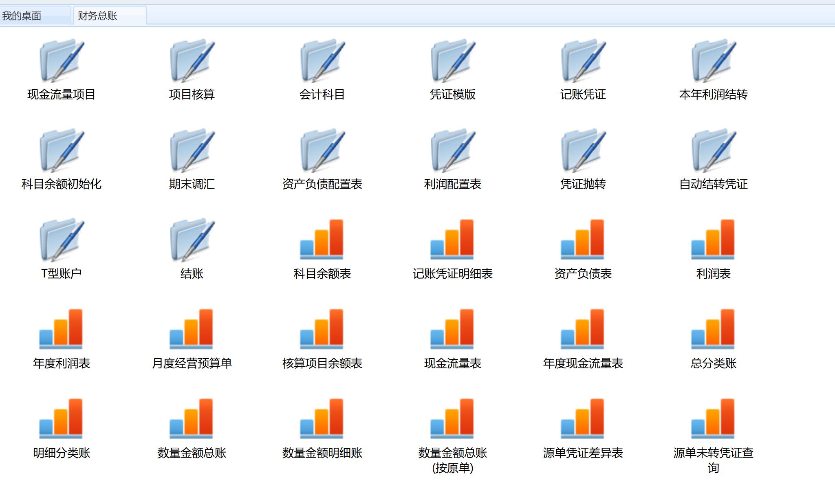Open the 资产负债表 report icon
The width and height of the screenshot is (835, 504).
point(583,240)
